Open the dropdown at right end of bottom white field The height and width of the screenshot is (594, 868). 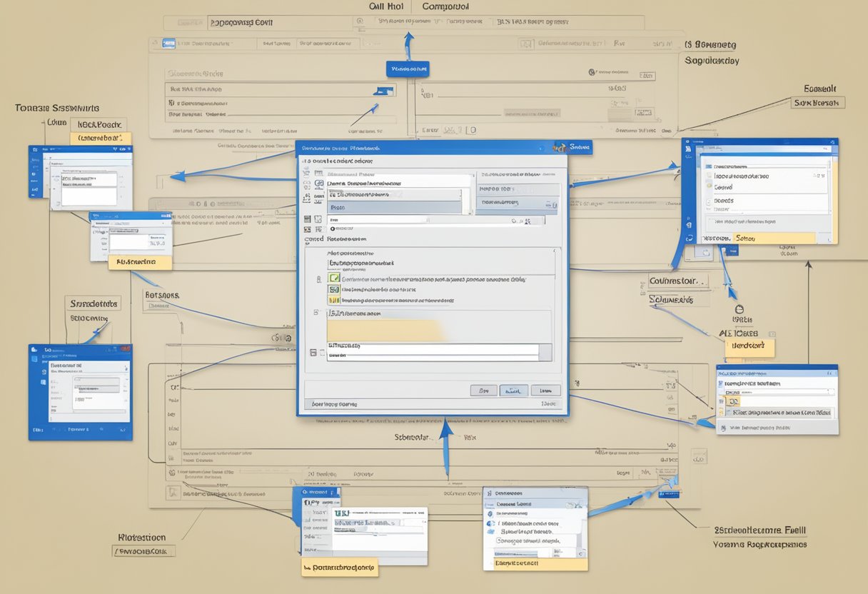click(x=545, y=352)
